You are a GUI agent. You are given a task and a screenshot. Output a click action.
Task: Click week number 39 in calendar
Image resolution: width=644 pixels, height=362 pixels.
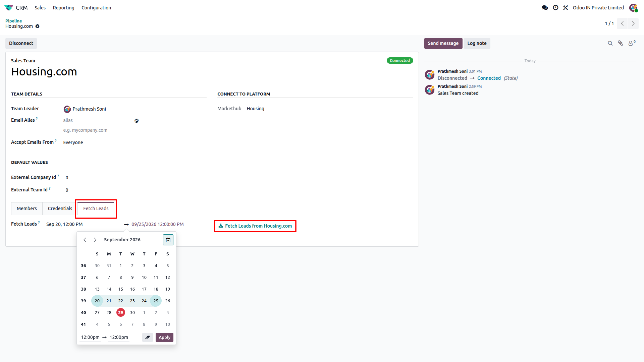83,301
